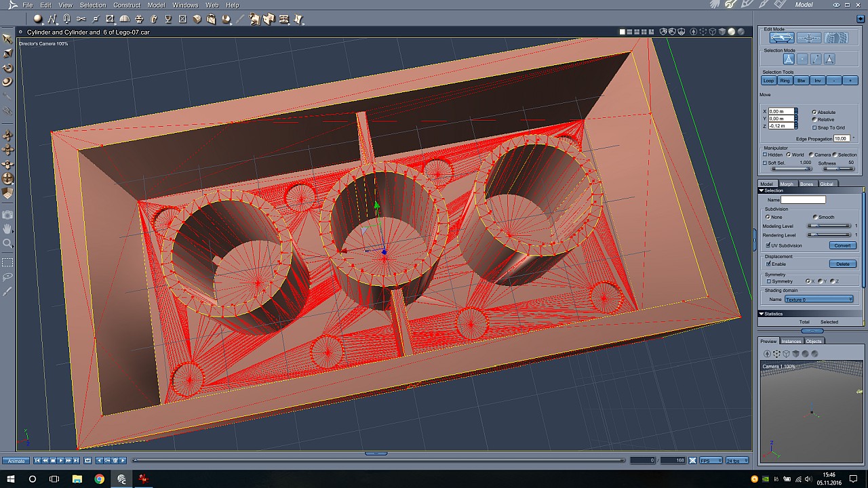Viewport: 868px width, 488px height.
Task: Switch to the third Edit Mode mesh icon
Action: (836, 38)
